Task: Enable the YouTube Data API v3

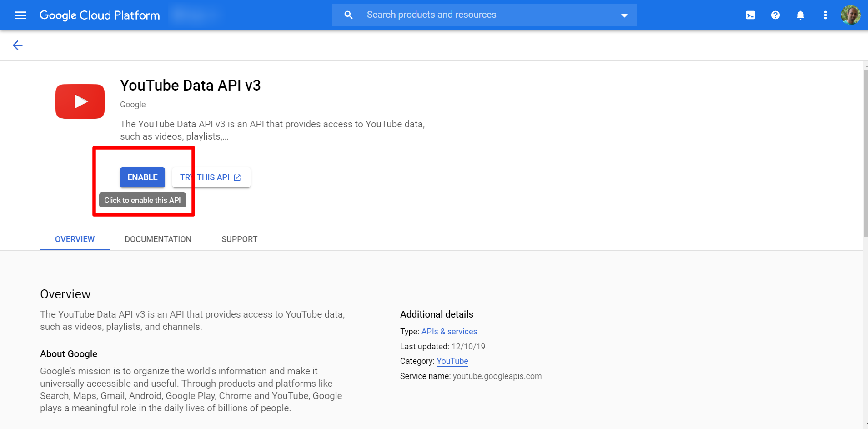Action: tap(142, 177)
